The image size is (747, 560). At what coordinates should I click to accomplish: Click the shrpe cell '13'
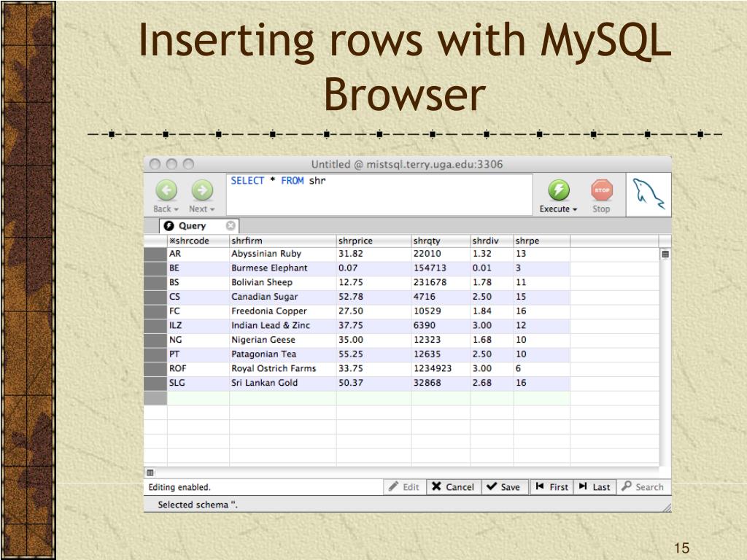coord(542,254)
